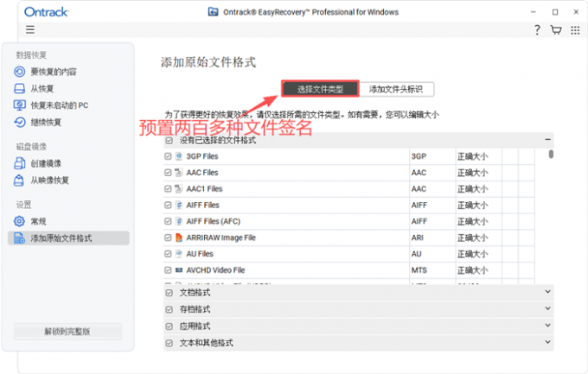Open the hamburger menu

coord(30,29)
